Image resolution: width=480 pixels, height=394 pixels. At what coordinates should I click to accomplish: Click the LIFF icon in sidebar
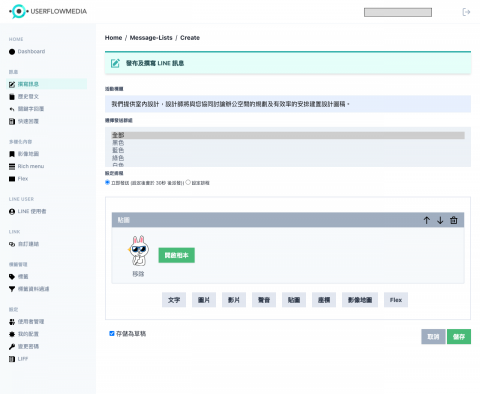[x=12, y=359]
